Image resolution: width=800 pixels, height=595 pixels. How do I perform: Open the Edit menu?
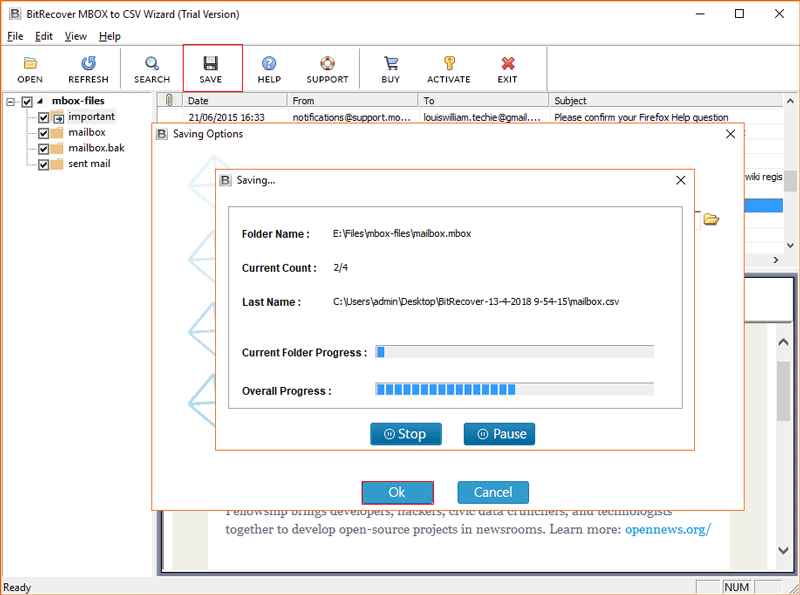point(44,36)
